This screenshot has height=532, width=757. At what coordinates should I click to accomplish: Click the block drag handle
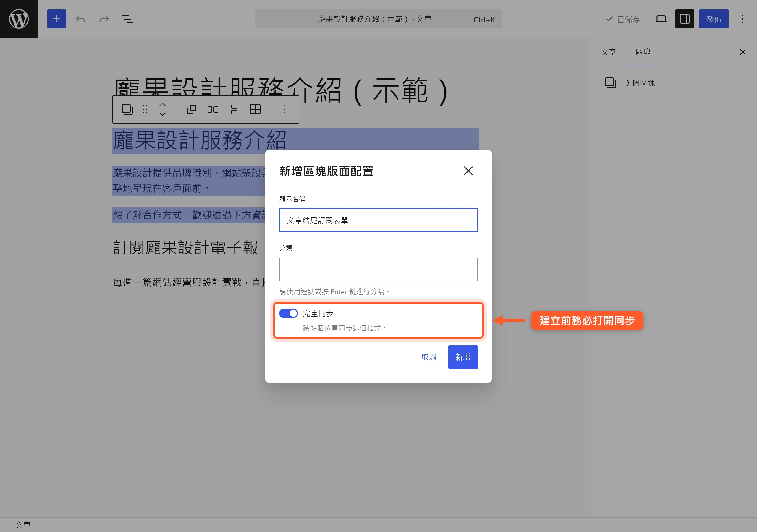145,109
